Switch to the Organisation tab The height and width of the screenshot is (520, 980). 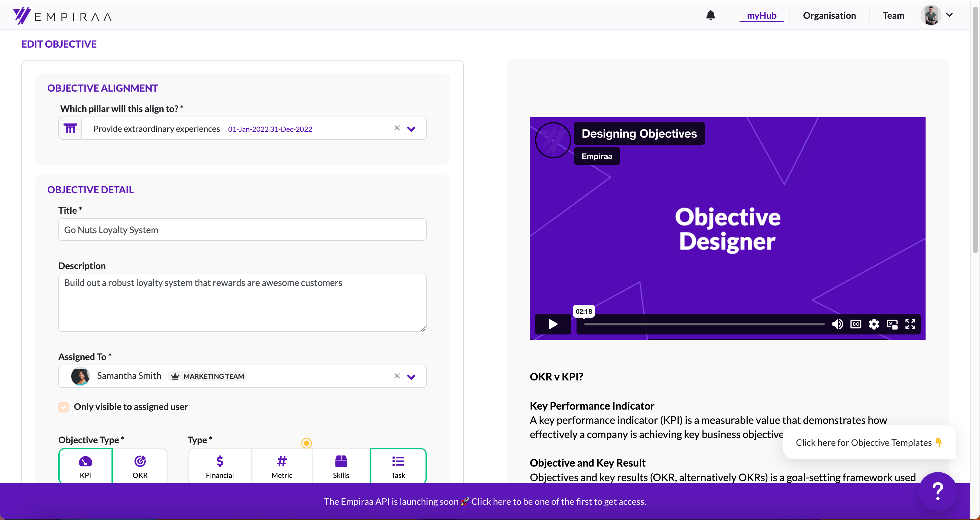click(x=829, y=16)
